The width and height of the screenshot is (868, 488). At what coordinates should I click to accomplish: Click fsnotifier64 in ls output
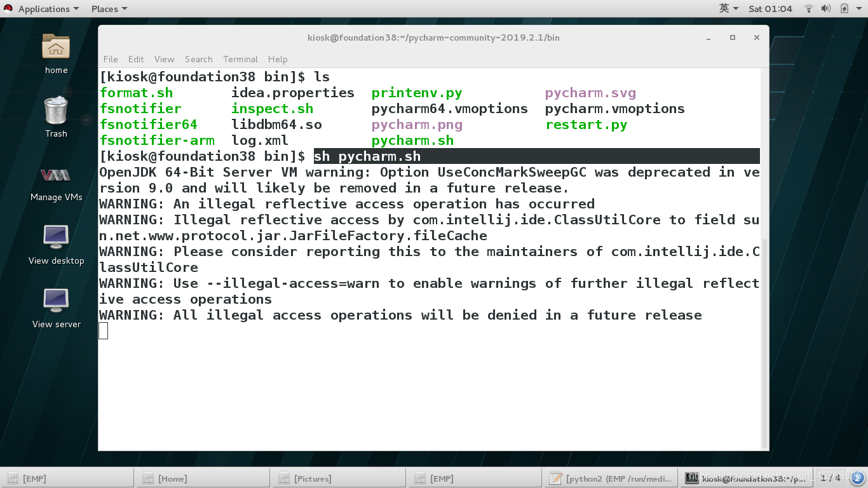pyautogui.click(x=149, y=125)
